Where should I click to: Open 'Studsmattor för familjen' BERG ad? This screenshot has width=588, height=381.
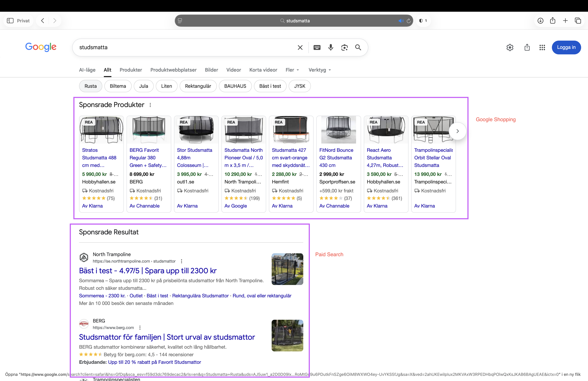(167, 337)
